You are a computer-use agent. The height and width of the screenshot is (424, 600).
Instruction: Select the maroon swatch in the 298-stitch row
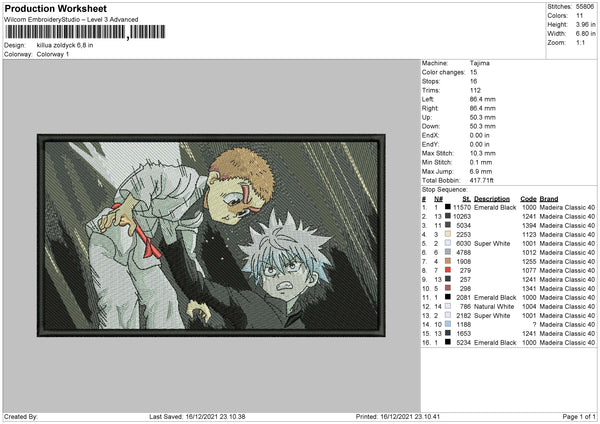448,288
